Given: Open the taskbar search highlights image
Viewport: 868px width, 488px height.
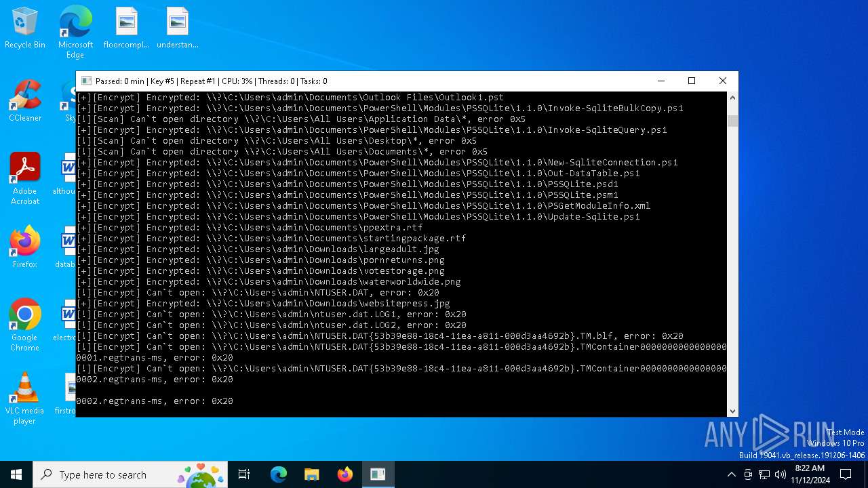Looking at the screenshot, I should (x=200, y=474).
